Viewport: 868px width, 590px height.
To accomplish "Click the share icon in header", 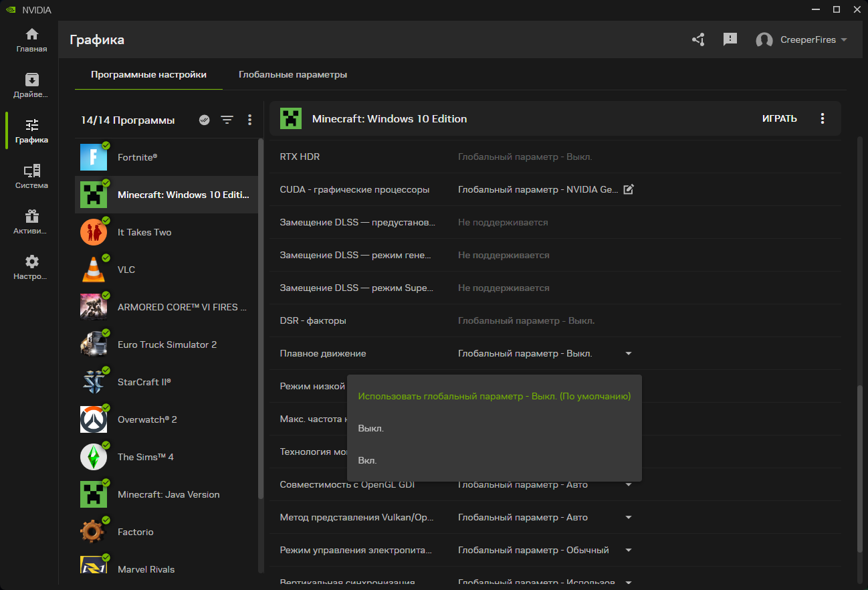I will 698,39.
